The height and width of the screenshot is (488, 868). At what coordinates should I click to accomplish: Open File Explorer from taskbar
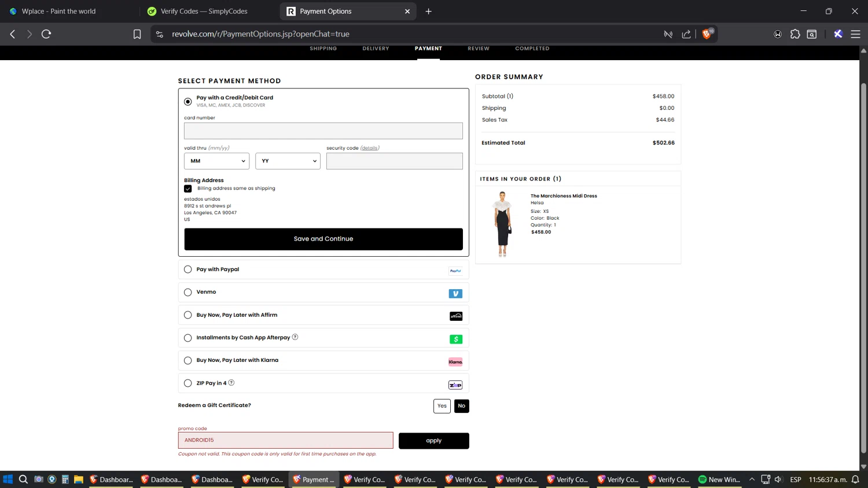tap(79, 479)
